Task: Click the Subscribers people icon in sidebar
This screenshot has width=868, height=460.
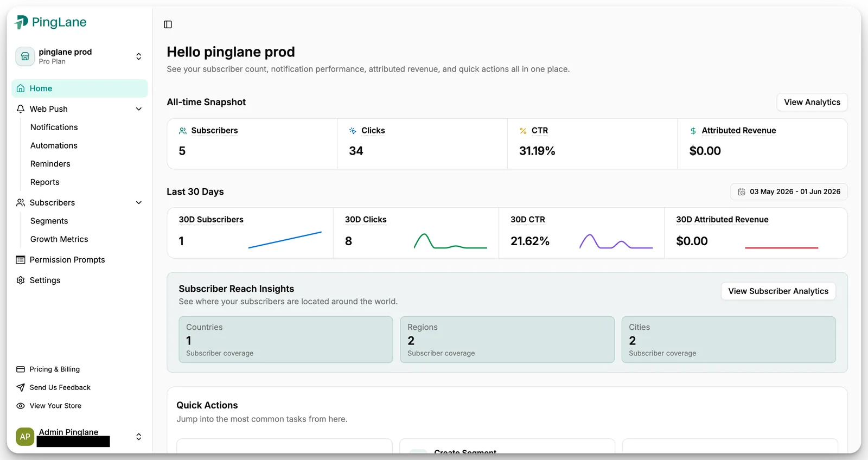Action: point(21,202)
